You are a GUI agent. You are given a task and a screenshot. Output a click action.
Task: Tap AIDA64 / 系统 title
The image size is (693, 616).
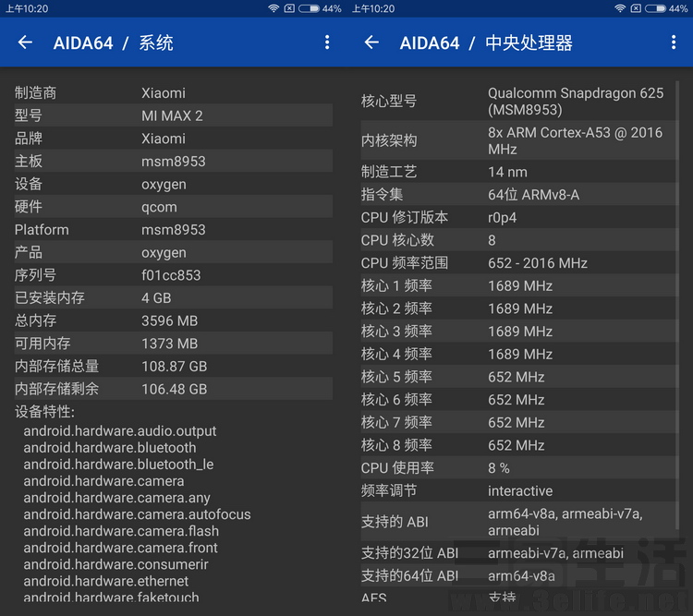(x=113, y=42)
